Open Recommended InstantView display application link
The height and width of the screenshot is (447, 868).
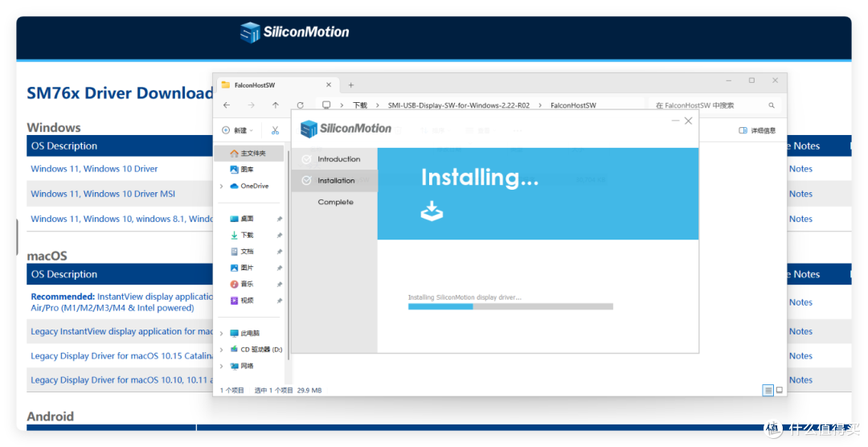122,302
